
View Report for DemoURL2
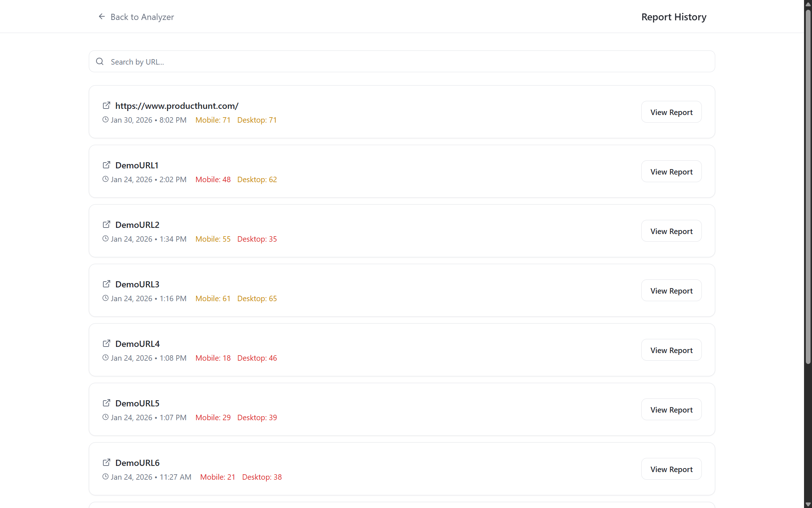pyautogui.click(x=671, y=231)
